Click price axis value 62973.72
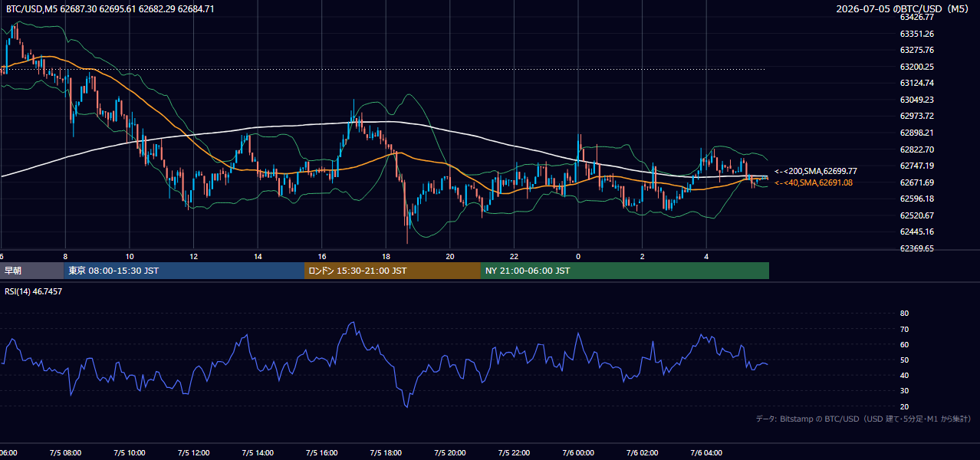This screenshot has height=460, width=980. point(916,116)
